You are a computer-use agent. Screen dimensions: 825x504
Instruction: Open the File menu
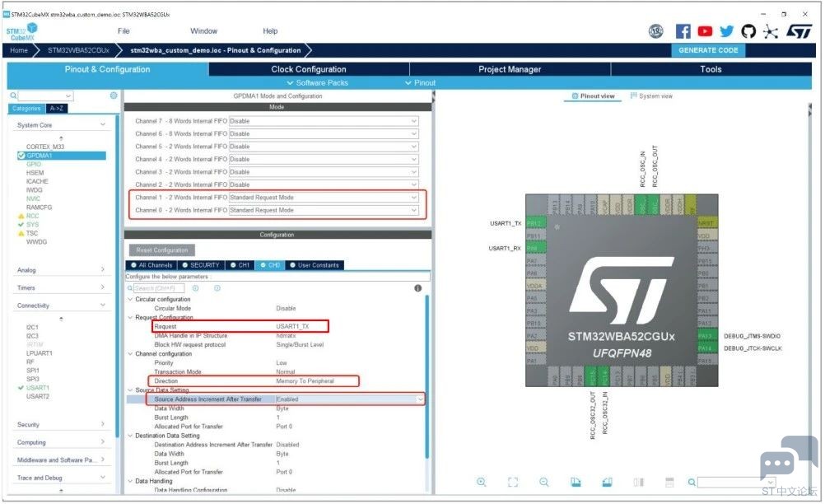[x=124, y=31]
